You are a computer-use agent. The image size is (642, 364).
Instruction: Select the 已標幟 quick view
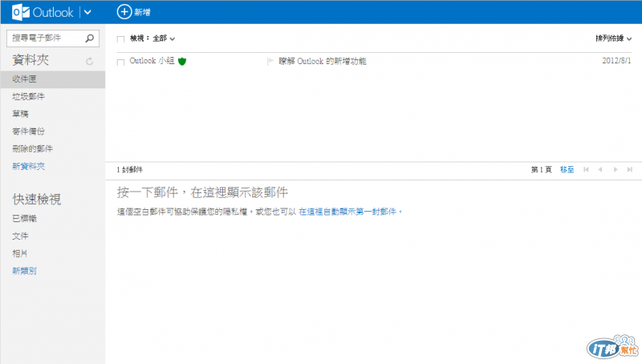click(x=25, y=218)
